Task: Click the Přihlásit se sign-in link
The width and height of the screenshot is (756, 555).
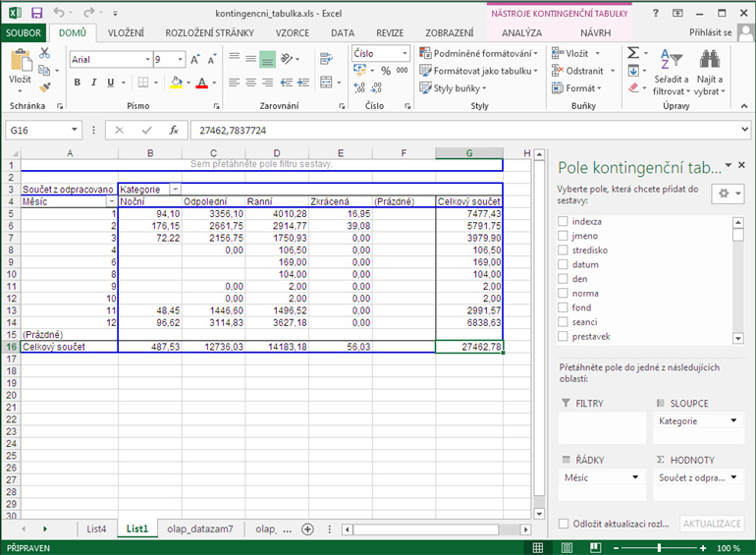Action: (710, 32)
